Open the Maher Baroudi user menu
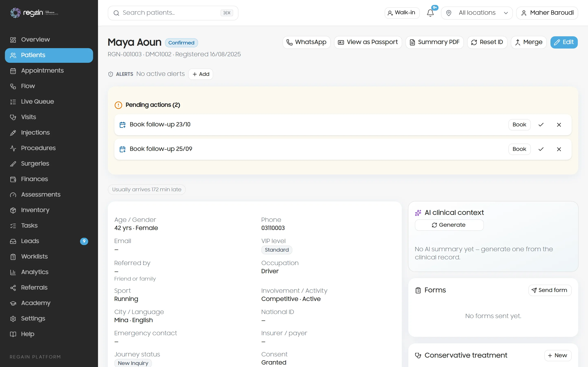 click(x=547, y=13)
